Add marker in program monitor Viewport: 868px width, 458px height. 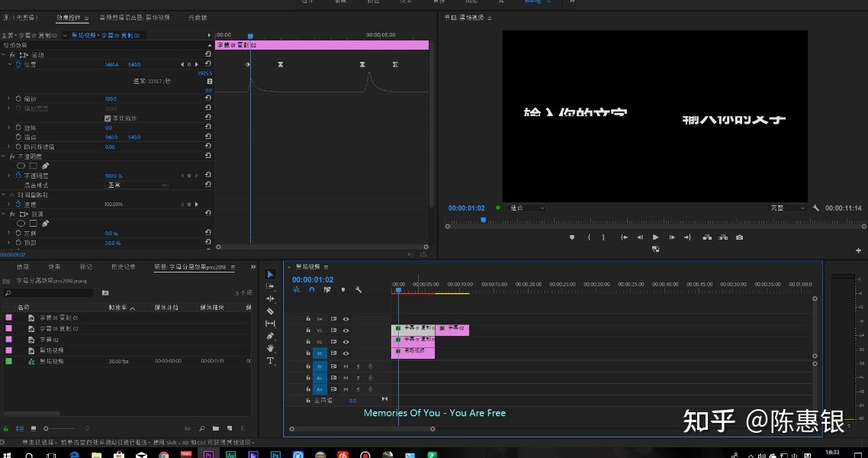[572, 237]
